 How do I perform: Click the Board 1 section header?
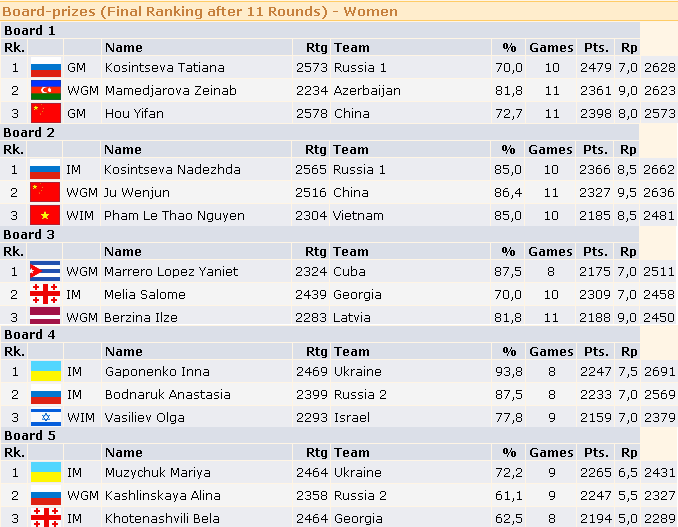(30, 31)
